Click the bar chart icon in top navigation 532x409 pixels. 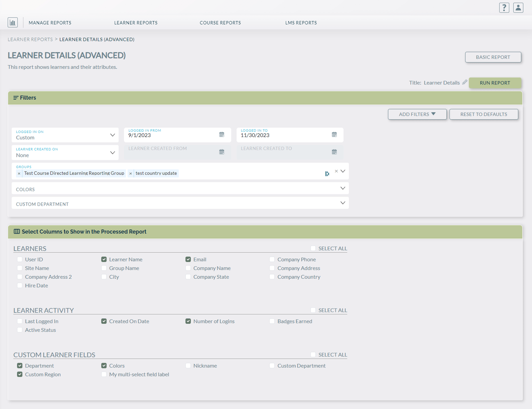[x=13, y=22]
